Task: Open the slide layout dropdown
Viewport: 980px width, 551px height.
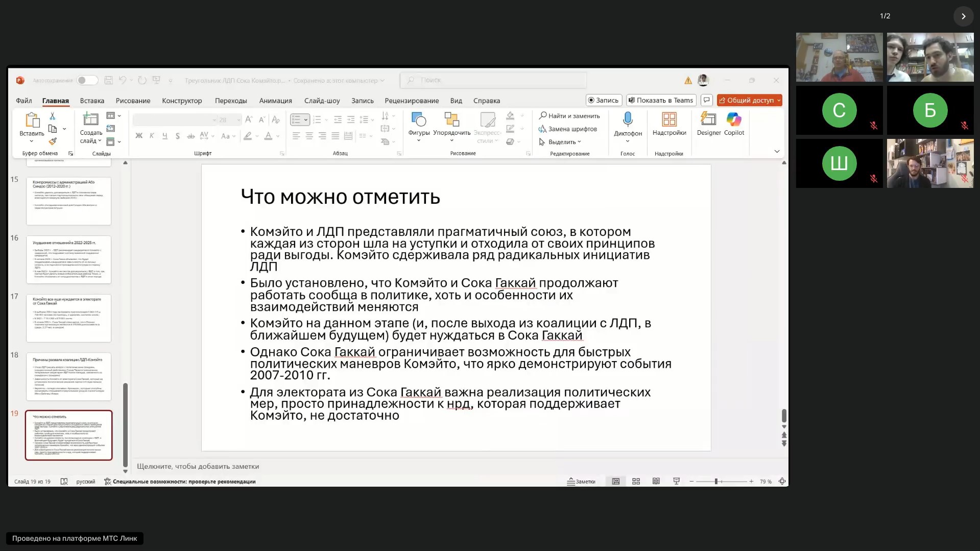Action: 113,116
